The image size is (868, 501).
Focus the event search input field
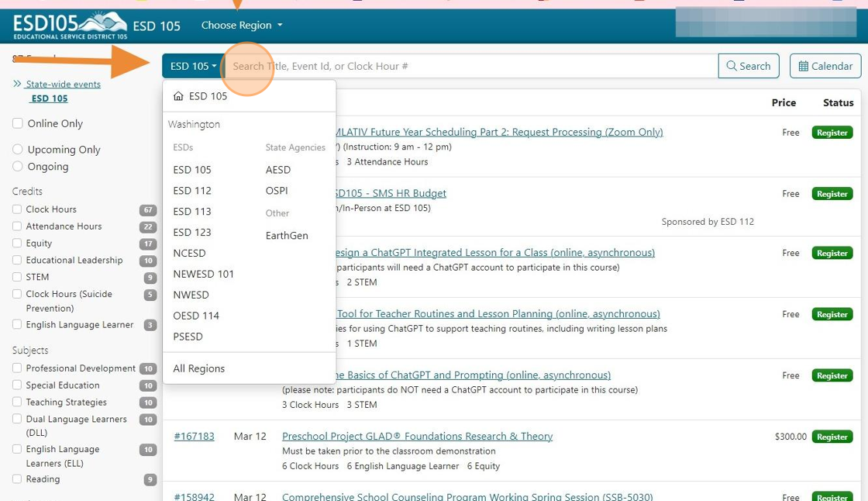click(x=471, y=66)
